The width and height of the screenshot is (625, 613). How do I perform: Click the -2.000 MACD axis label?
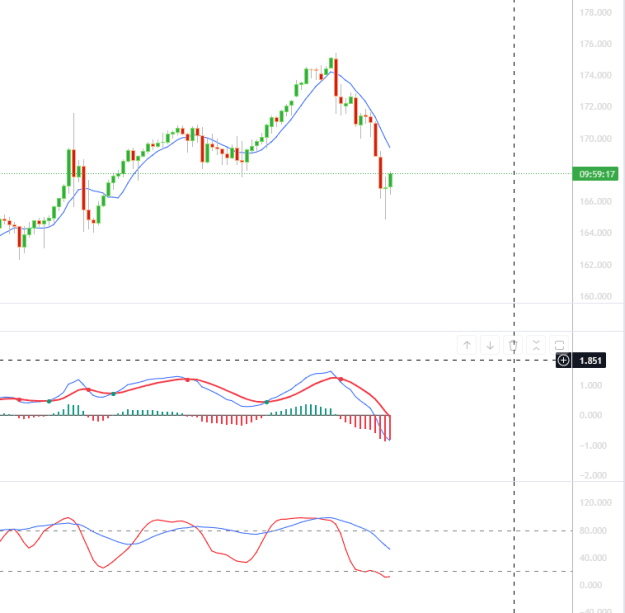point(593,475)
